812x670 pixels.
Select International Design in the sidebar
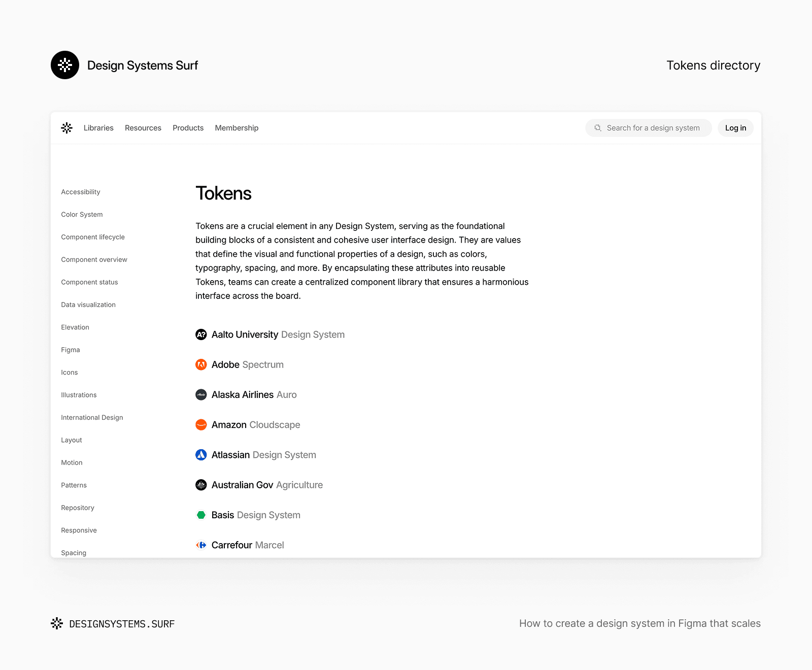[92, 417]
